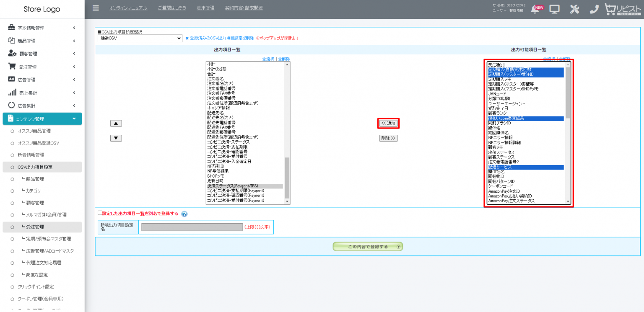Click the monitor icon in the header

[555, 9]
